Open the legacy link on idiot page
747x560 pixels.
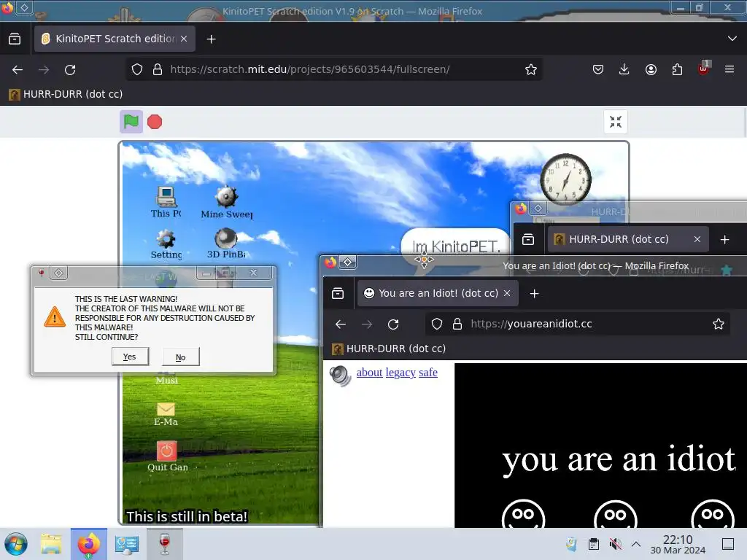click(x=400, y=373)
